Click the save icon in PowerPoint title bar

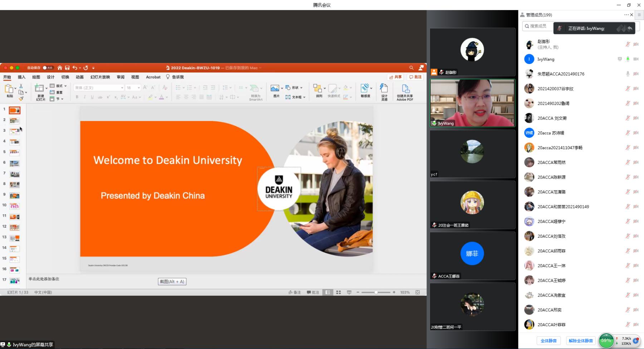click(x=67, y=68)
